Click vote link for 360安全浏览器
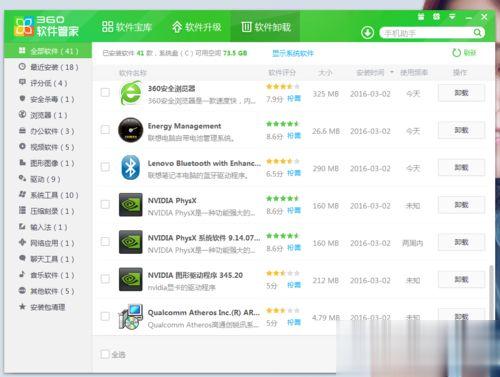This screenshot has height=377, width=500. (x=294, y=99)
